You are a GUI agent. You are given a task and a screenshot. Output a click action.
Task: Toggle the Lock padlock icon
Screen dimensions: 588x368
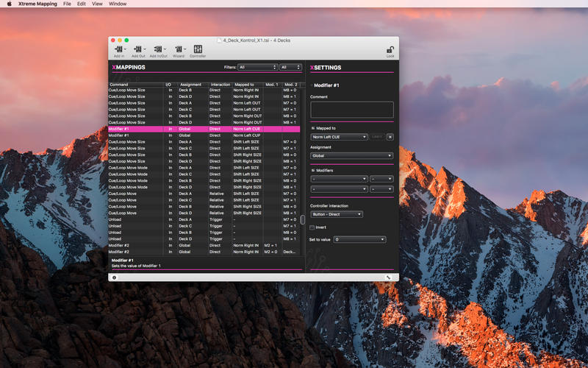(x=390, y=50)
